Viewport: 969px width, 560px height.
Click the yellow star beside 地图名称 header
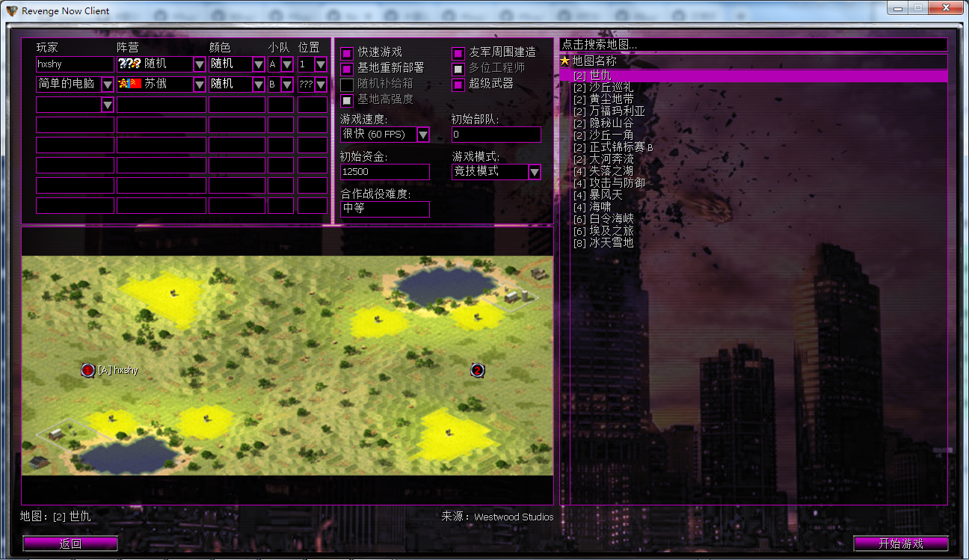[x=565, y=61]
